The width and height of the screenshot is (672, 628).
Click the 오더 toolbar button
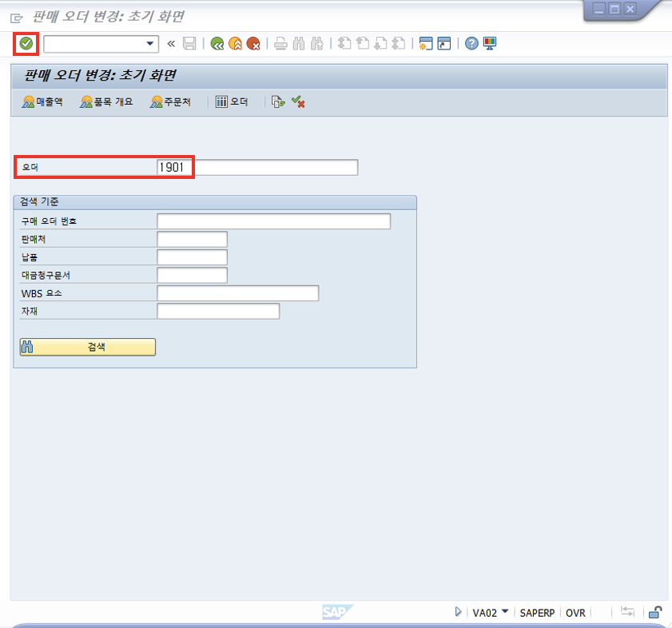pyautogui.click(x=232, y=102)
